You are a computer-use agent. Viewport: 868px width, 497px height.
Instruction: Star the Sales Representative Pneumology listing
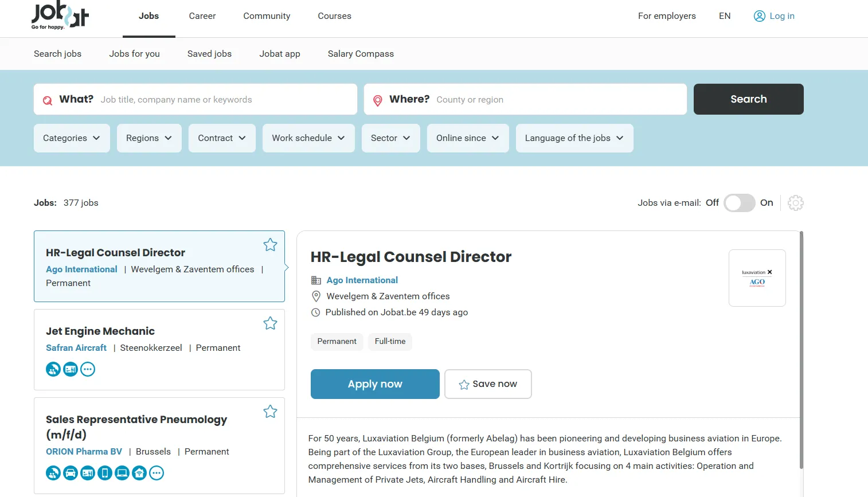click(x=270, y=412)
